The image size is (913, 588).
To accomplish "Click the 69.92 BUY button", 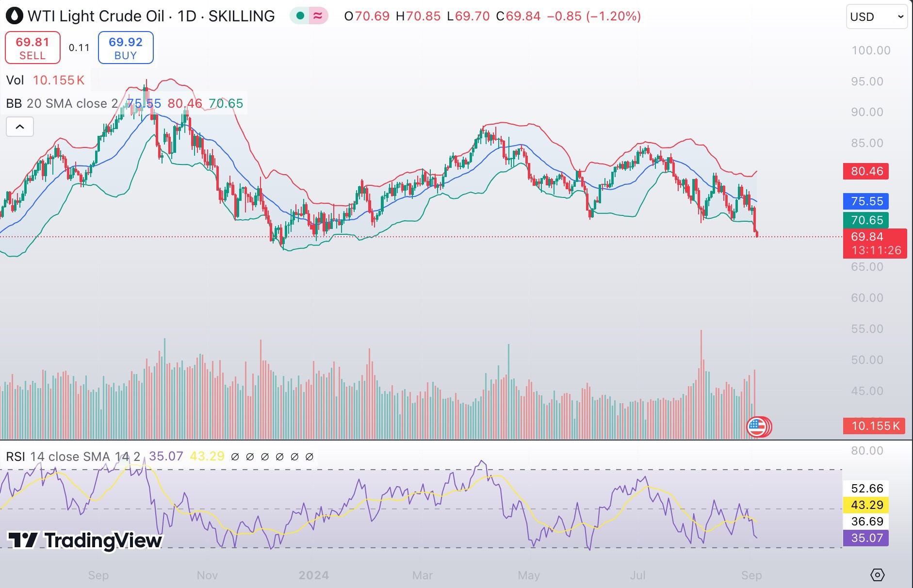I will point(126,48).
